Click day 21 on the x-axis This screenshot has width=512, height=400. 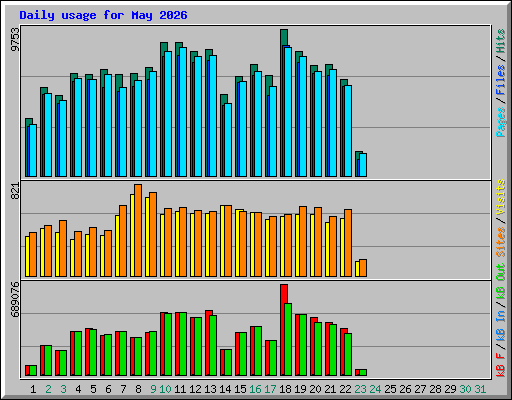[330, 389]
